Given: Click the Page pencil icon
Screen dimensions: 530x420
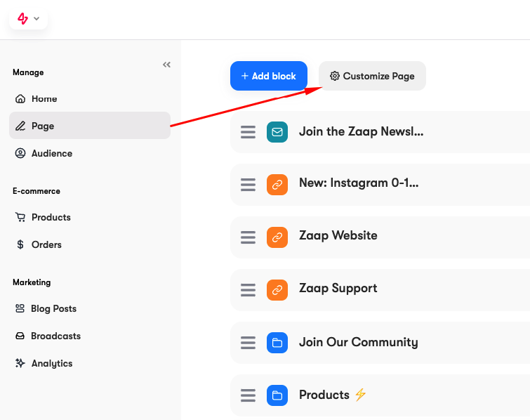Looking at the screenshot, I should pyautogui.click(x=20, y=126).
